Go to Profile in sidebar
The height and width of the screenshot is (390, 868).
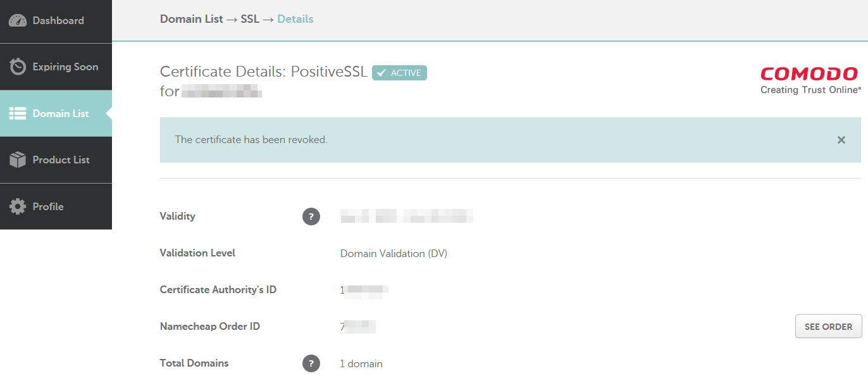56,206
